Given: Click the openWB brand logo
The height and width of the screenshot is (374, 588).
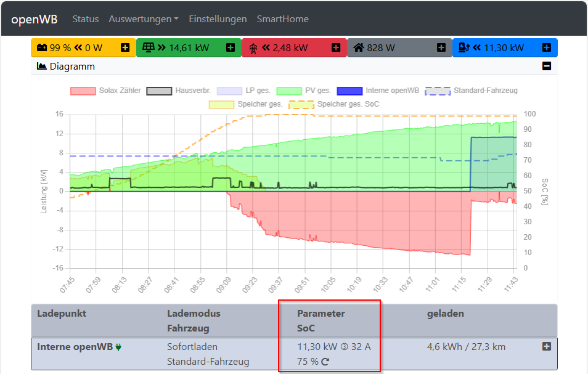Looking at the screenshot, I should tap(34, 19).
